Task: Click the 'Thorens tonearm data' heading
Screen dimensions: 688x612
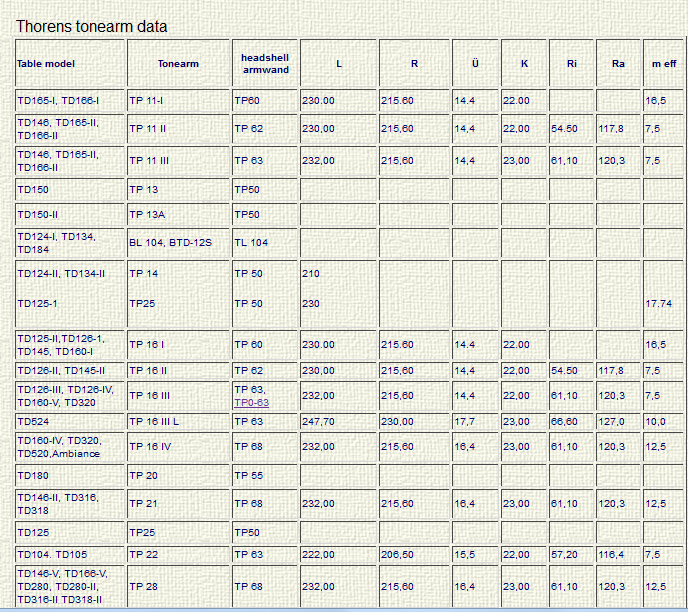Action: tap(92, 27)
